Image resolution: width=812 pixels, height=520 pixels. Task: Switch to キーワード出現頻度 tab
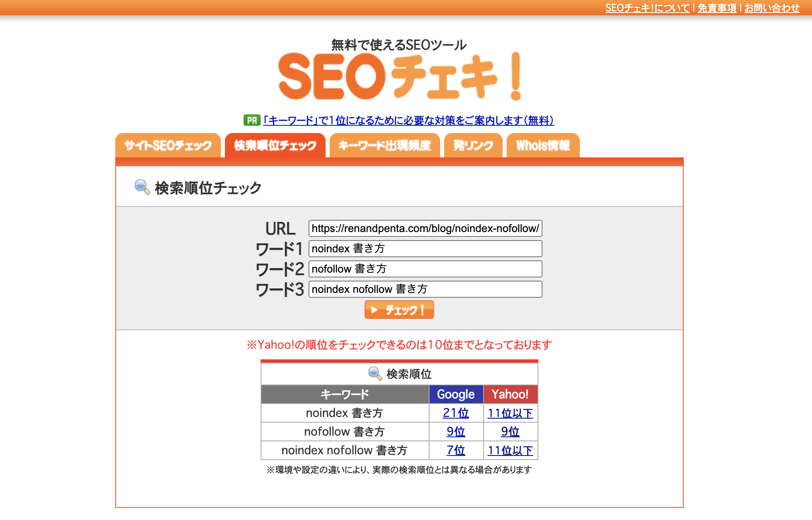click(384, 145)
